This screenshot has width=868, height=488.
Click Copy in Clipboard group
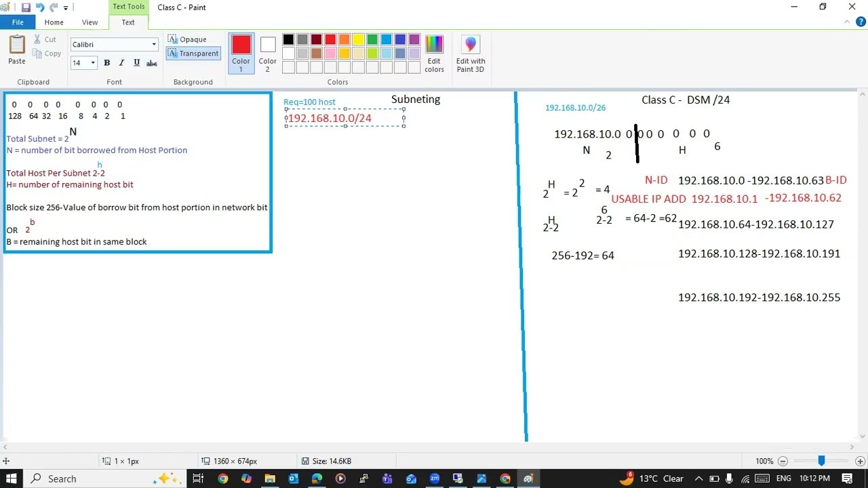coord(47,54)
